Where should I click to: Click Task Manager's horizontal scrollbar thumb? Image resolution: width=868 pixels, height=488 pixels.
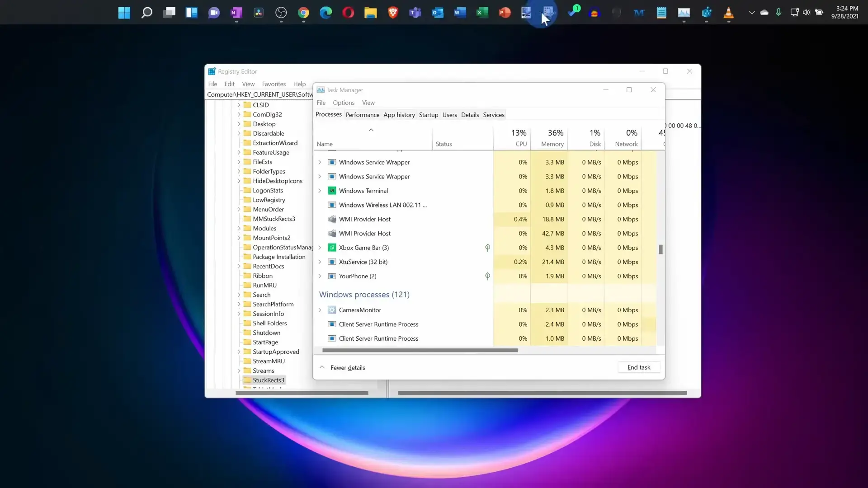click(x=420, y=350)
